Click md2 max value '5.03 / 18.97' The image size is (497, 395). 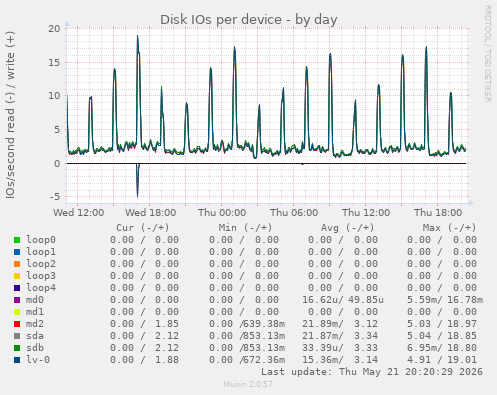(442, 324)
